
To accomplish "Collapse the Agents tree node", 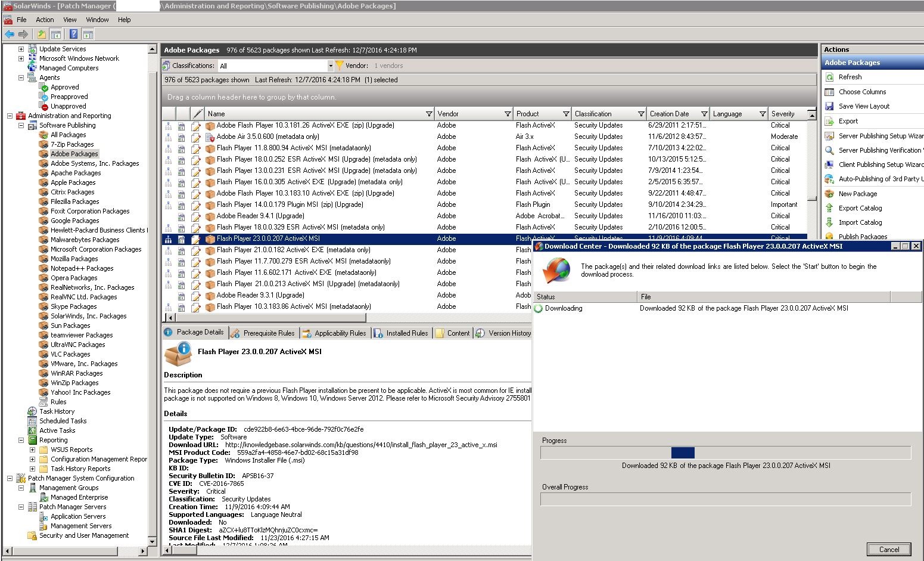I will (x=21, y=78).
